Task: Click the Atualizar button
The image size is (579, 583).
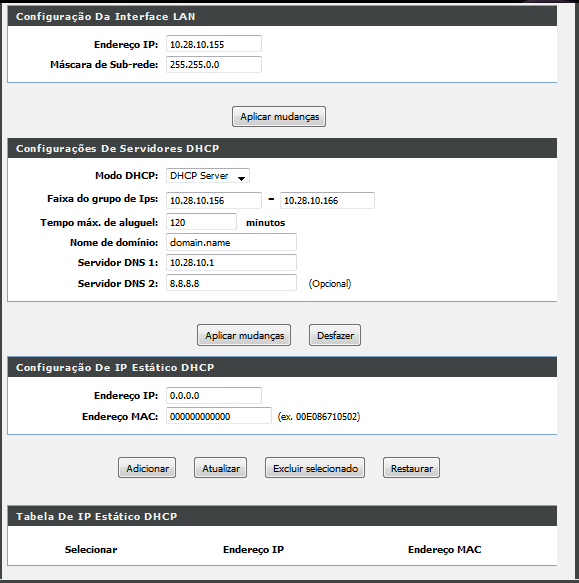Action: click(x=221, y=468)
